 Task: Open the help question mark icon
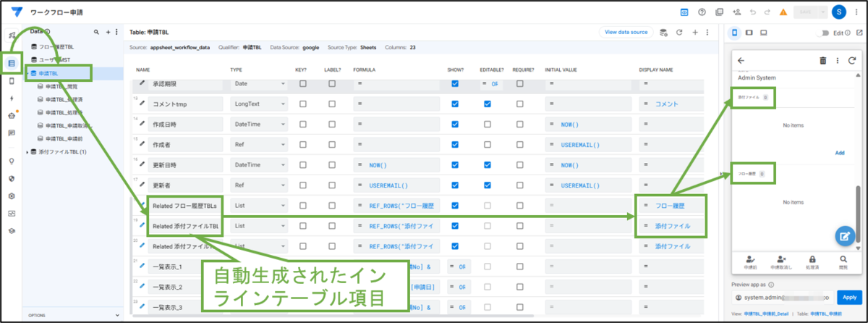coord(702,12)
